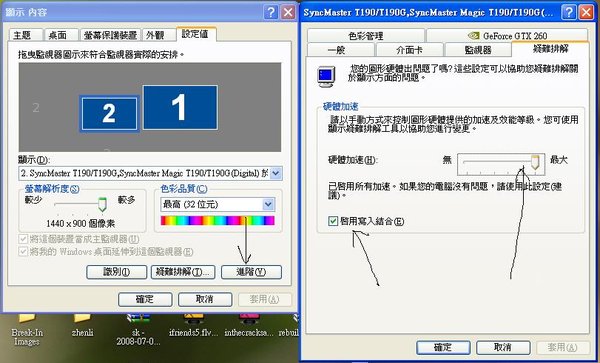Select monitor 2 in the display arrangement

(x=109, y=114)
